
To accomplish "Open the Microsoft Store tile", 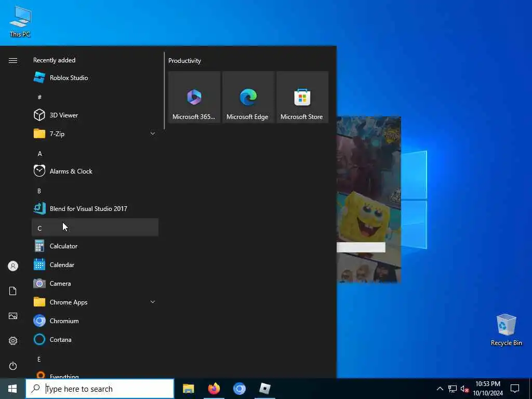I will [302, 97].
